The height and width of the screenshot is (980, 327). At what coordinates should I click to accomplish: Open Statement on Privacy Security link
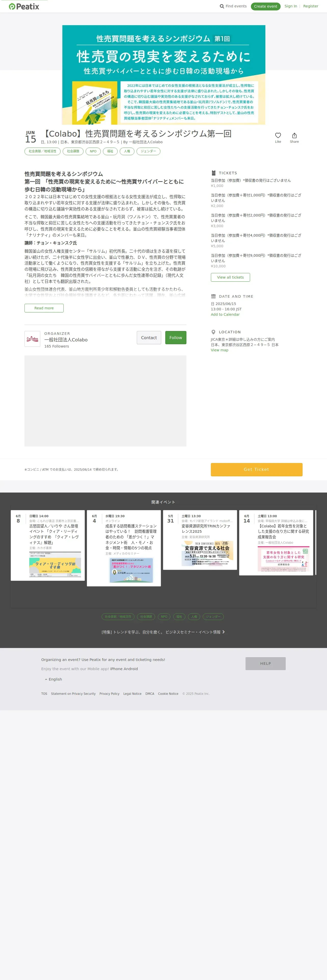pyautogui.click(x=73, y=694)
